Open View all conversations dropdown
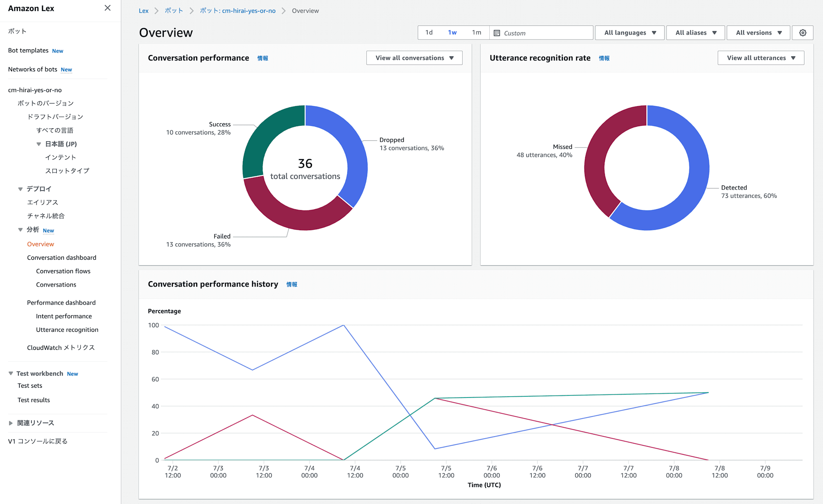 pyautogui.click(x=414, y=58)
